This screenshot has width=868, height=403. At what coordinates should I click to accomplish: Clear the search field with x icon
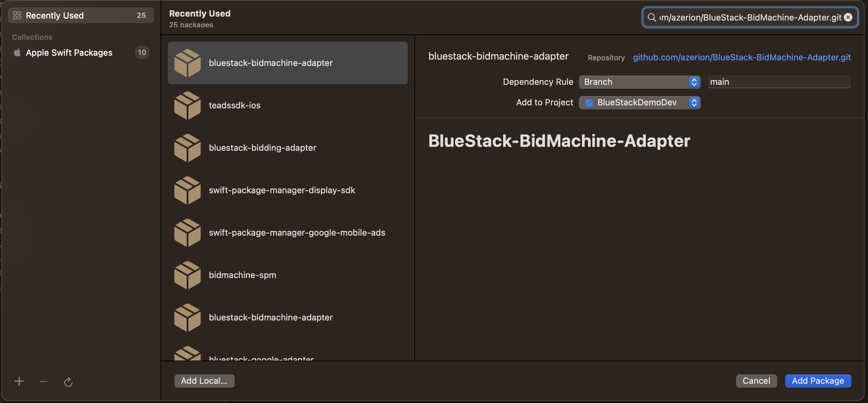[848, 17]
